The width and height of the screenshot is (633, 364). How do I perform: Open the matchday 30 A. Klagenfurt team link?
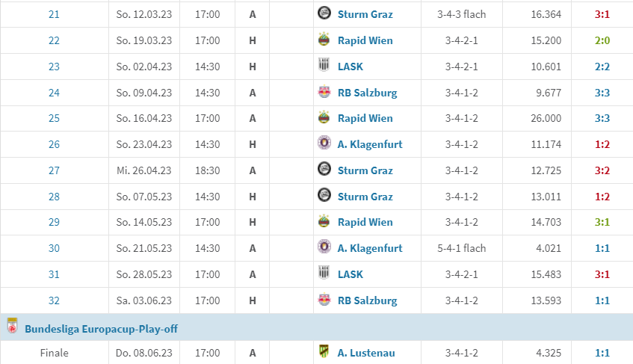pos(370,248)
